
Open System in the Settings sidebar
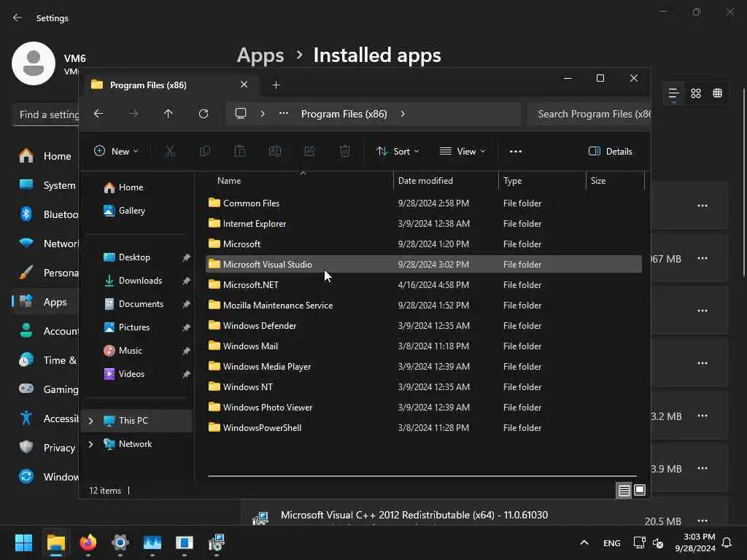[x=47, y=185]
